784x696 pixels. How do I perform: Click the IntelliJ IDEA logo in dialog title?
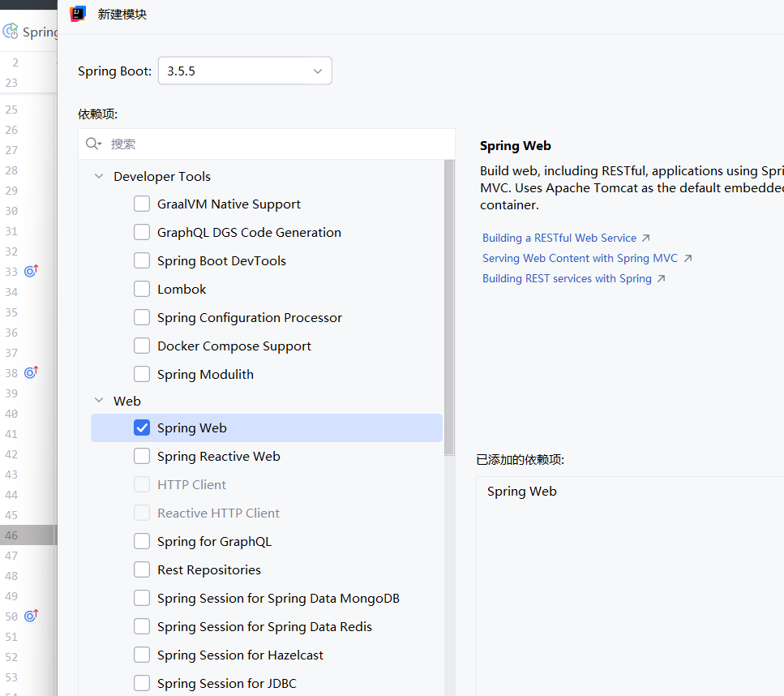click(78, 14)
